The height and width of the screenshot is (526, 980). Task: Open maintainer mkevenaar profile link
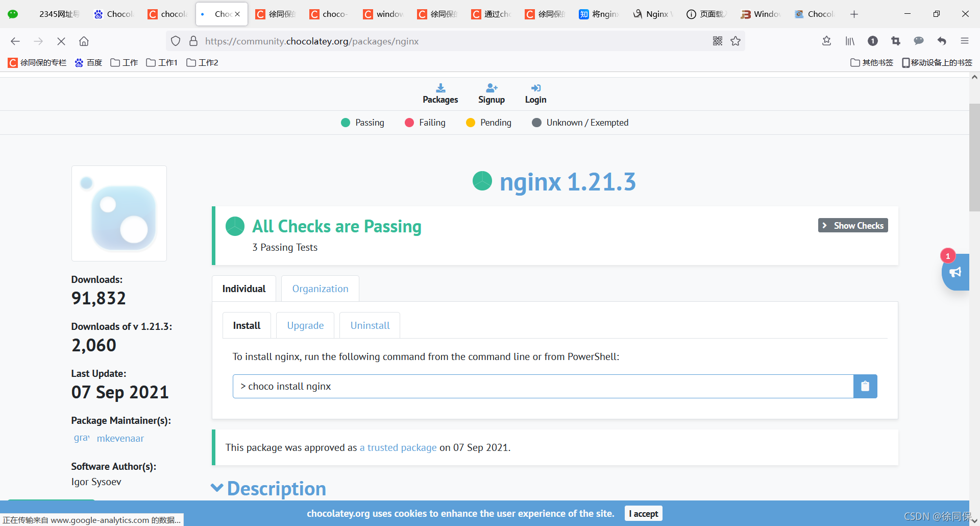pyautogui.click(x=120, y=439)
